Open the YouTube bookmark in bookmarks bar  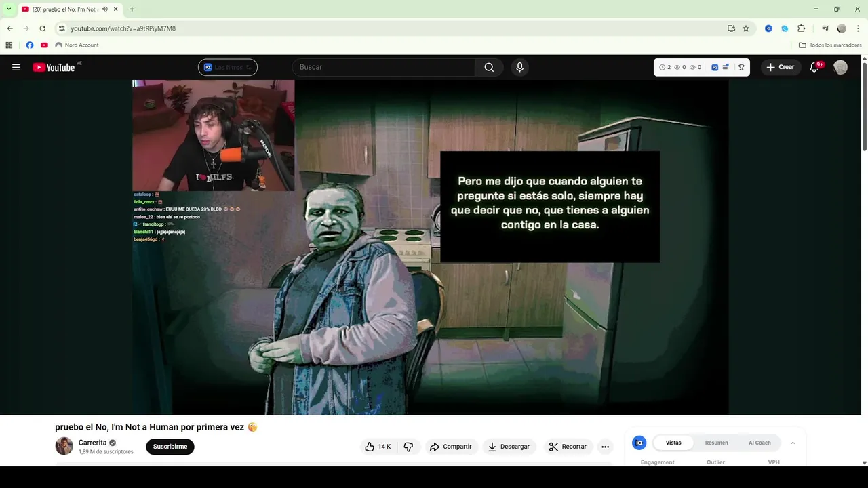pyautogui.click(x=44, y=45)
